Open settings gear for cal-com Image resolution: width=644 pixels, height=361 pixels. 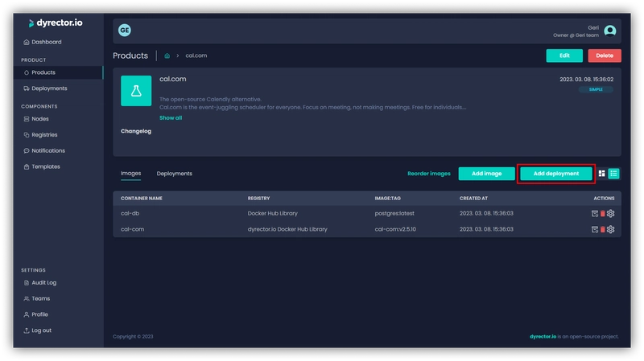tap(611, 229)
